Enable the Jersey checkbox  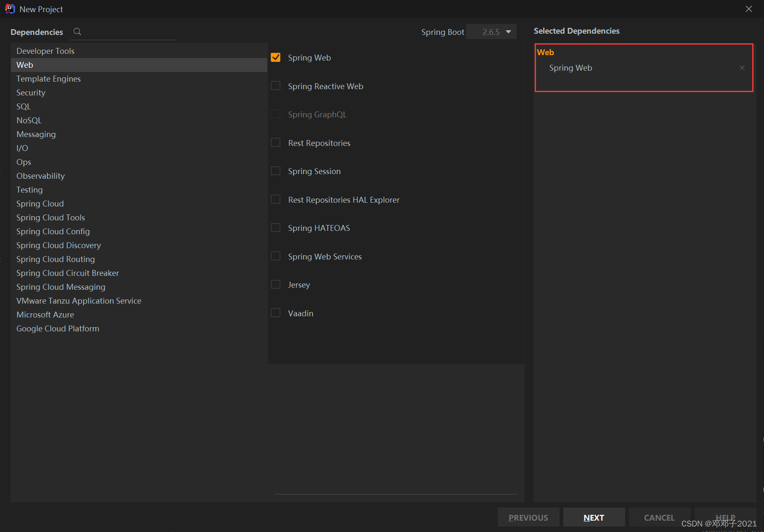(x=276, y=284)
